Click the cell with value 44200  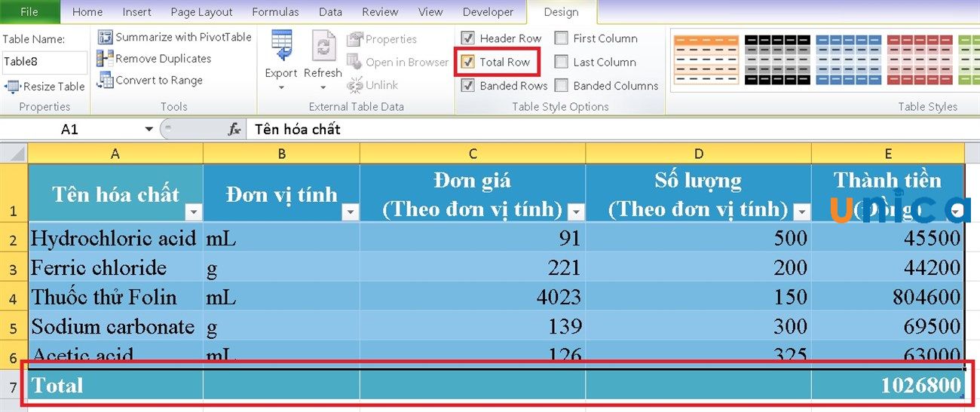pos(888,267)
